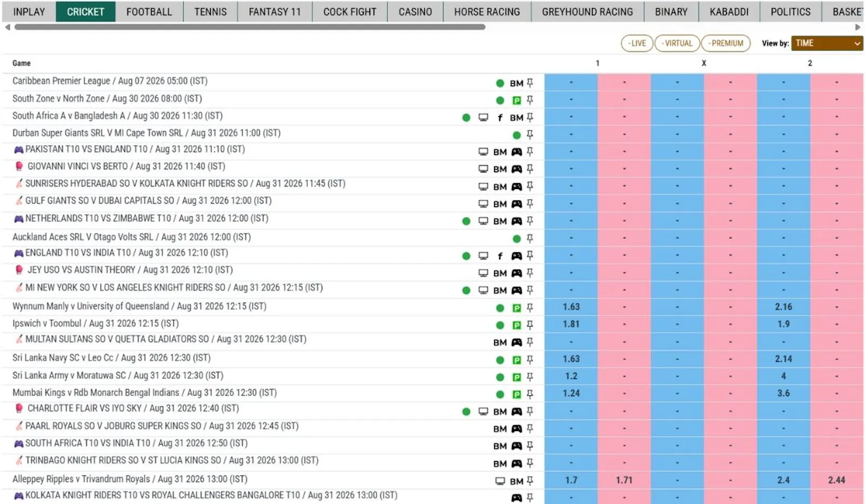This screenshot has height=504, width=865.
Task: Select back odds 1.63 for Wynnum Manly
Action: [x=571, y=307]
